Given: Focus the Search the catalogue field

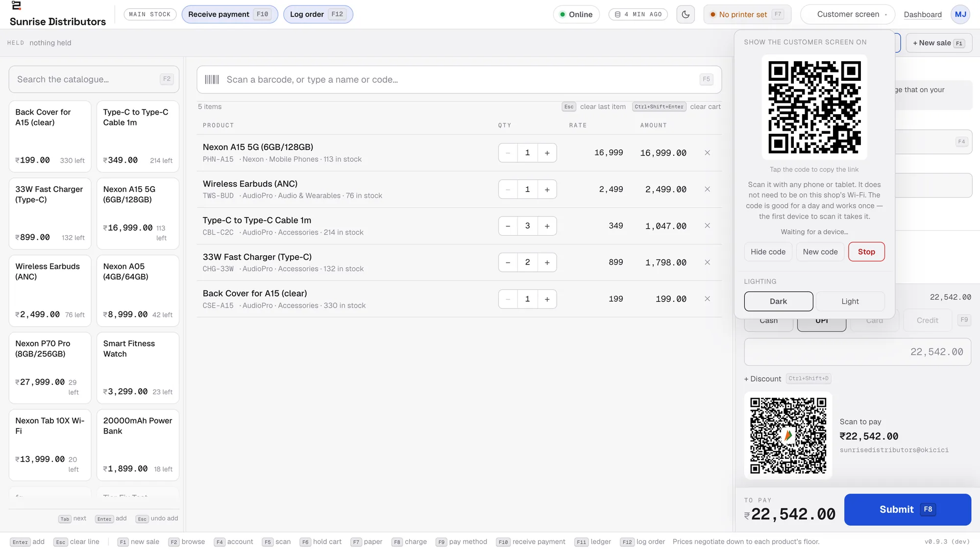Looking at the screenshot, I should [x=94, y=79].
